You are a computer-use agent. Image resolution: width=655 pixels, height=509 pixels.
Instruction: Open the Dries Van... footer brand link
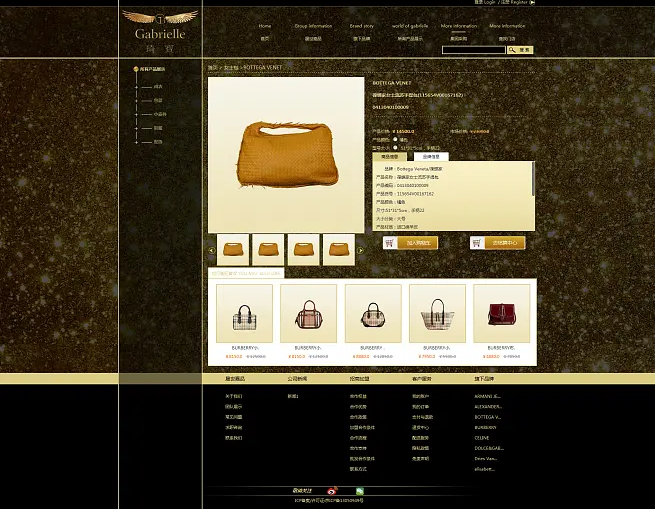click(485, 459)
